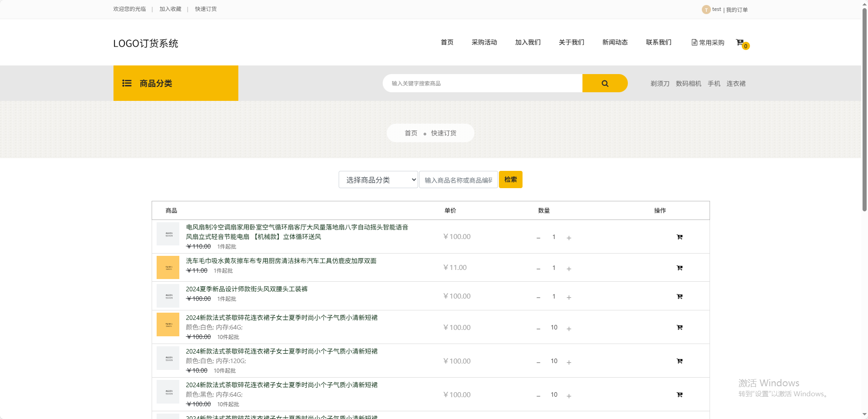This screenshot has height=419, width=868.
Task: Open the car wash towel product thumbnail
Action: [x=168, y=268]
